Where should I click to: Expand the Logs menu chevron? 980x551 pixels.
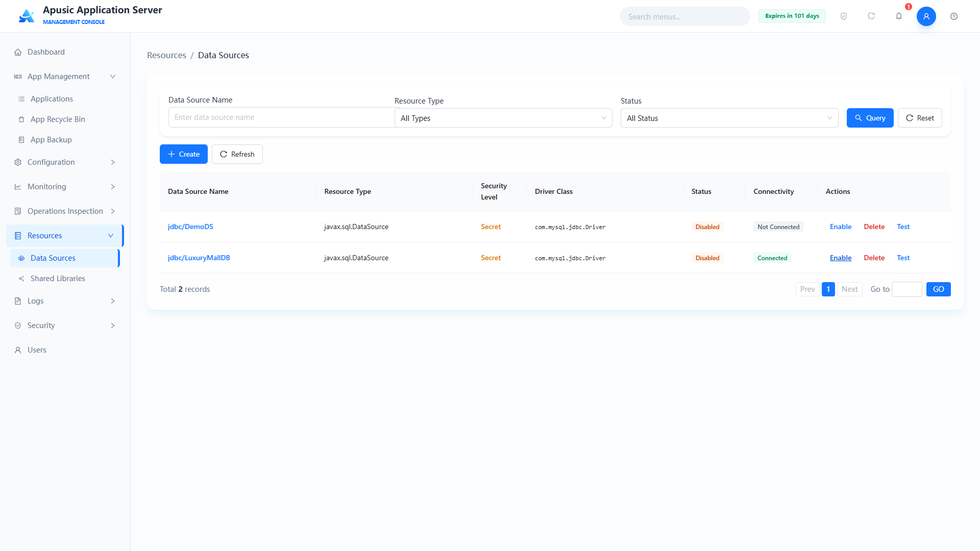coord(113,301)
